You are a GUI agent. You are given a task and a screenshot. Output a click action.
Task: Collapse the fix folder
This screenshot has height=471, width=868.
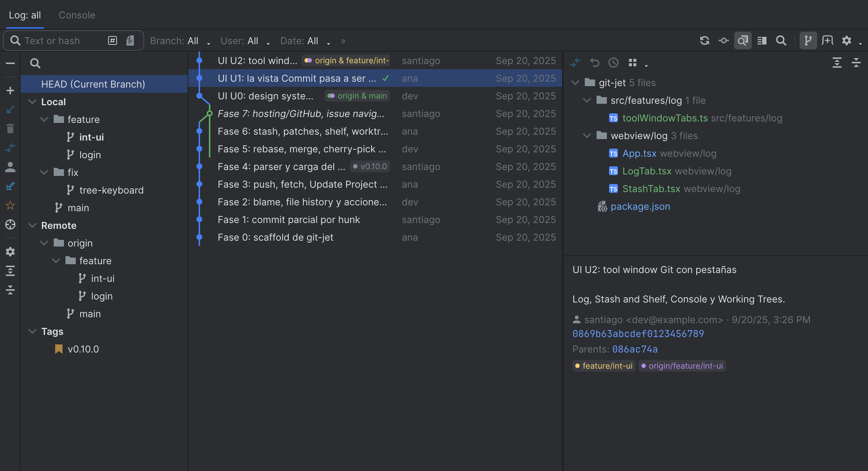[x=44, y=172]
